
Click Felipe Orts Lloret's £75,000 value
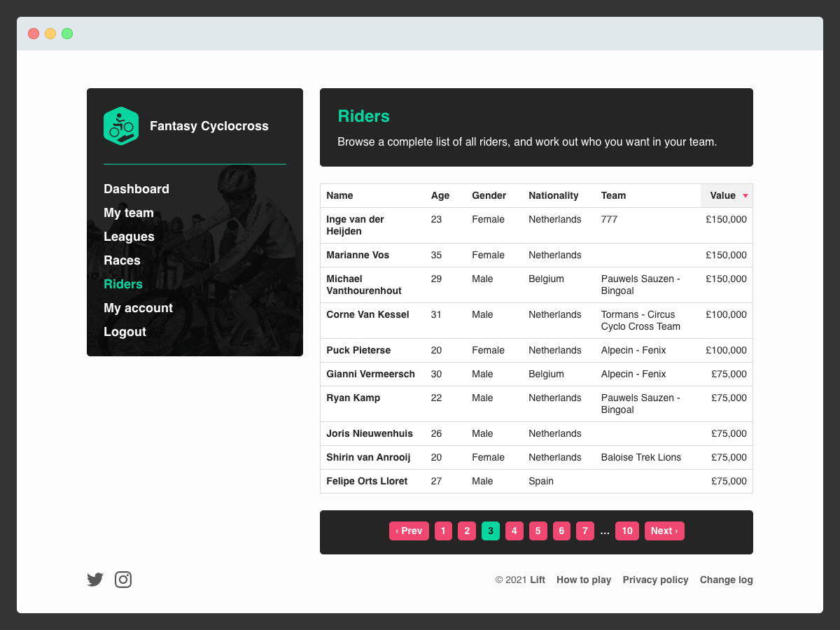(x=729, y=481)
